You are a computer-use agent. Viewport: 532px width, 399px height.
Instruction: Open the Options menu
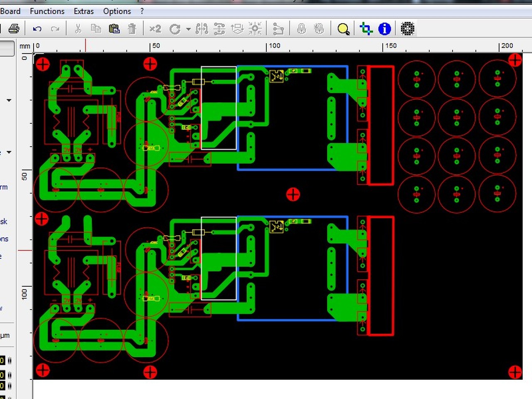[x=117, y=11]
